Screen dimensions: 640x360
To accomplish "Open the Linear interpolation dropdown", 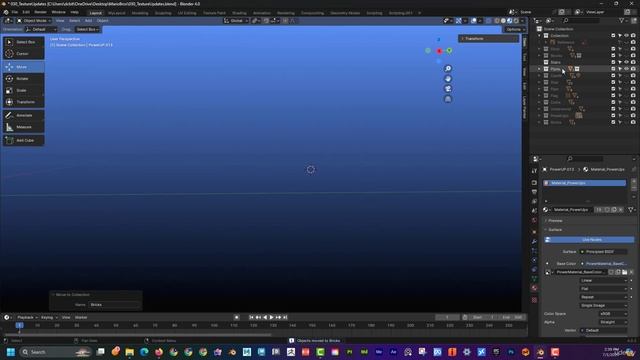I will [604, 280].
